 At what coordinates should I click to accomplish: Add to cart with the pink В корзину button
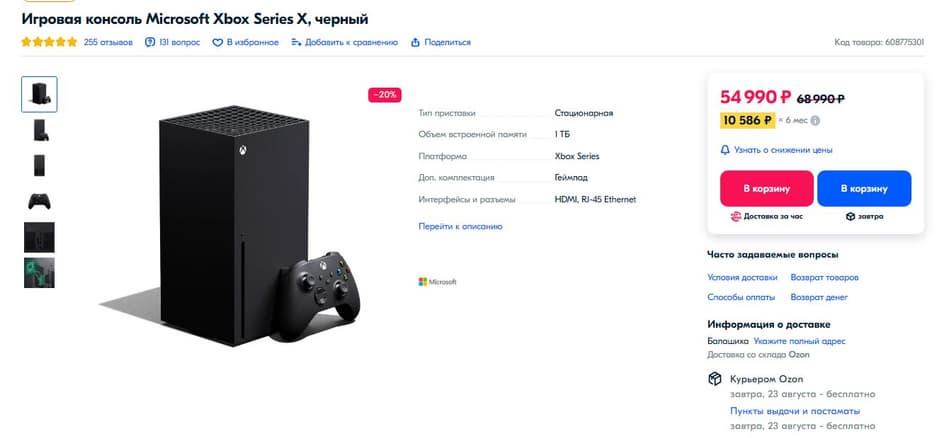(767, 189)
